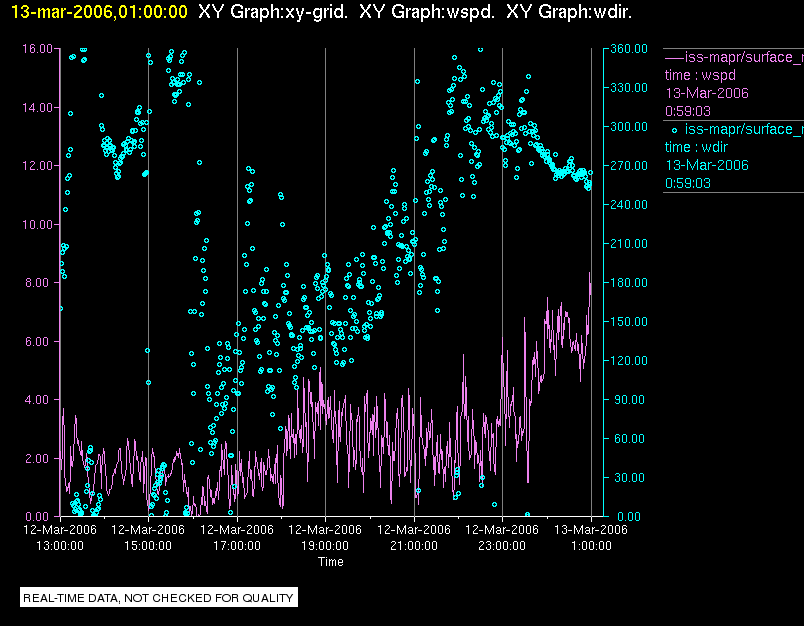
Task: Click the 180.00 label on right axis
Action: [x=629, y=282]
